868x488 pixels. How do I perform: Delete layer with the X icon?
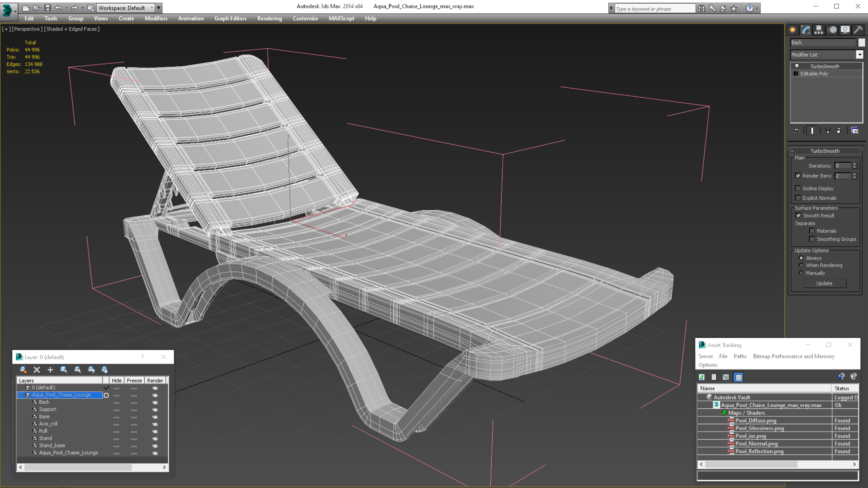pyautogui.click(x=37, y=370)
